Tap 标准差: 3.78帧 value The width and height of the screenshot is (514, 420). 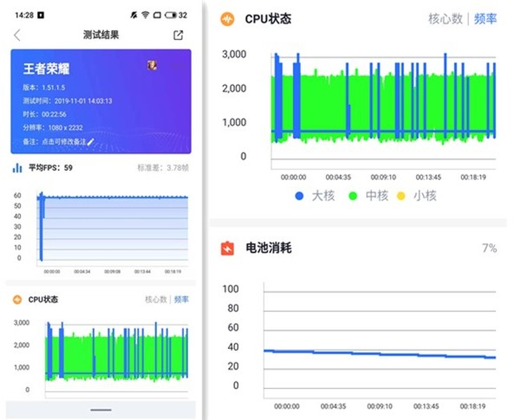[x=163, y=167]
